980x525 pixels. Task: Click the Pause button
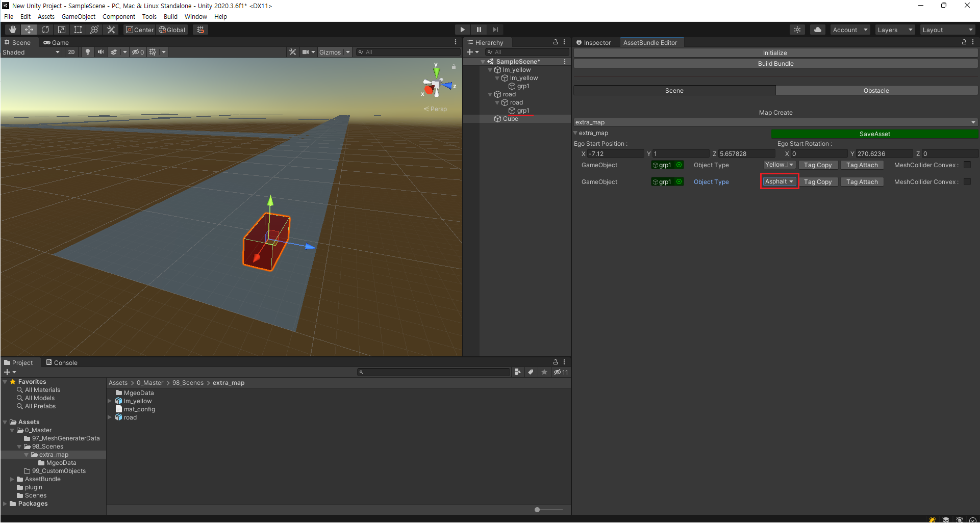479,30
